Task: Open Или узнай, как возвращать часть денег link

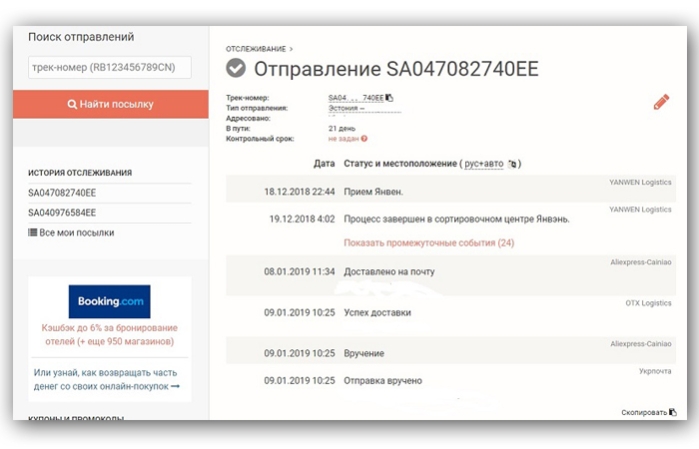Action: click(107, 379)
